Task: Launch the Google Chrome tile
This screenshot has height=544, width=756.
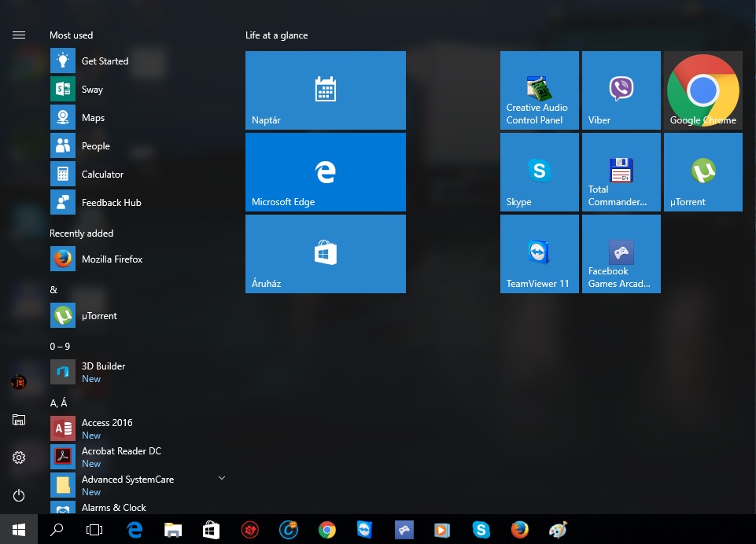Action: (x=703, y=90)
